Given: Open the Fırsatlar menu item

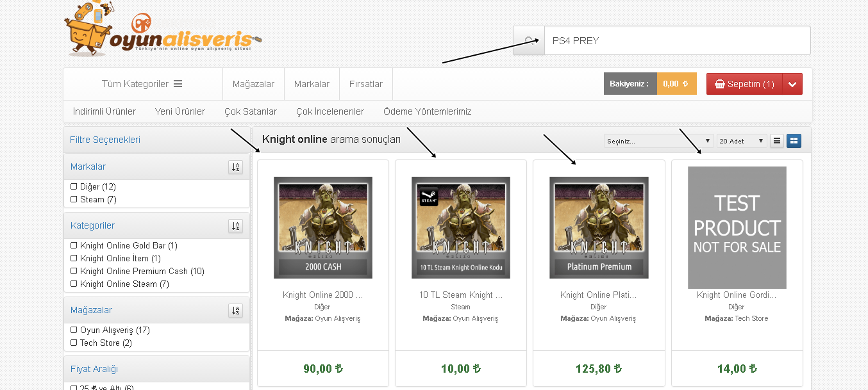Looking at the screenshot, I should coord(366,84).
